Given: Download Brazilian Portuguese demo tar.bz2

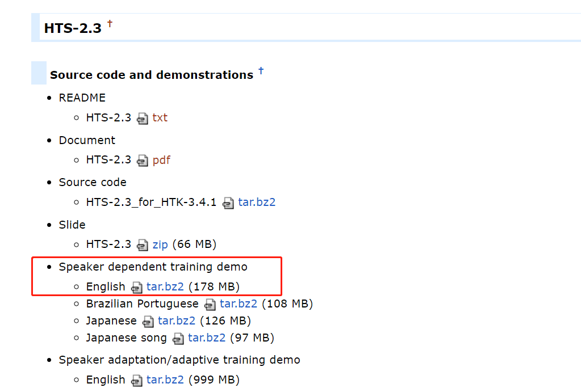Looking at the screenshot, I should [x=239, y=304].
